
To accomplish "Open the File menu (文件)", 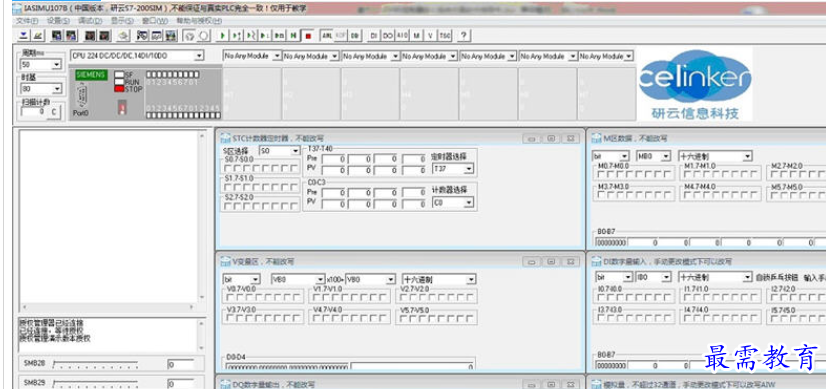I will (27, 21).
